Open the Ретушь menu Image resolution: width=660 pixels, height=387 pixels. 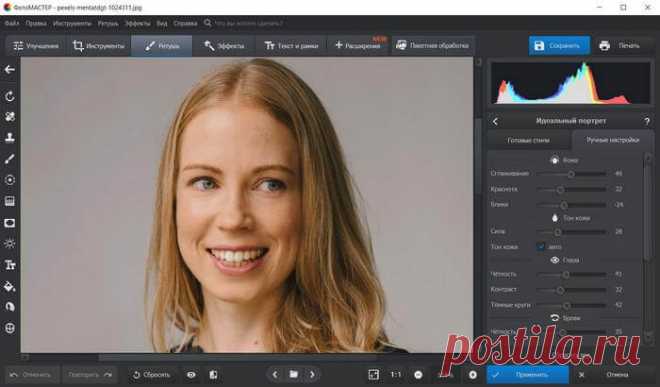108,23
